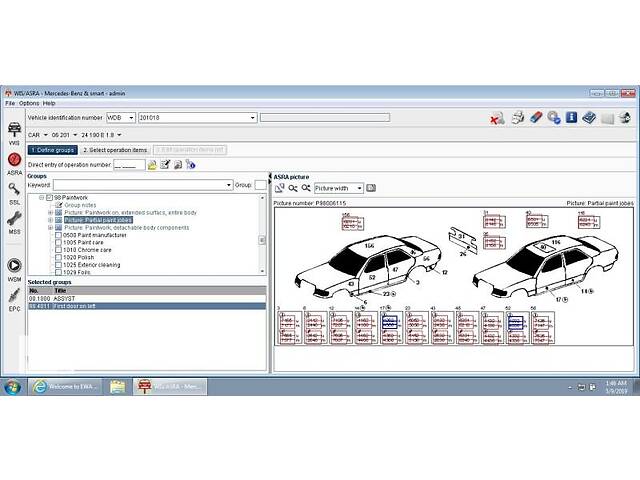Click the document copy icon beside operation number
This screenshot has width=640, height=480.
(x=178, y=165)
